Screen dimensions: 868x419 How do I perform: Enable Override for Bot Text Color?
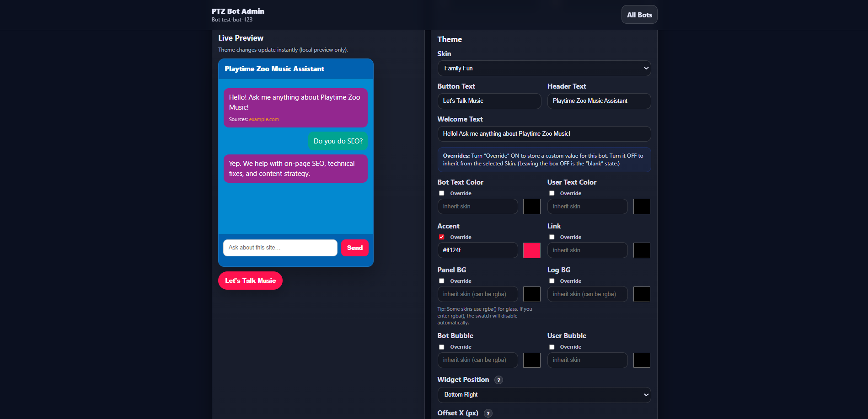click(441, 193)
